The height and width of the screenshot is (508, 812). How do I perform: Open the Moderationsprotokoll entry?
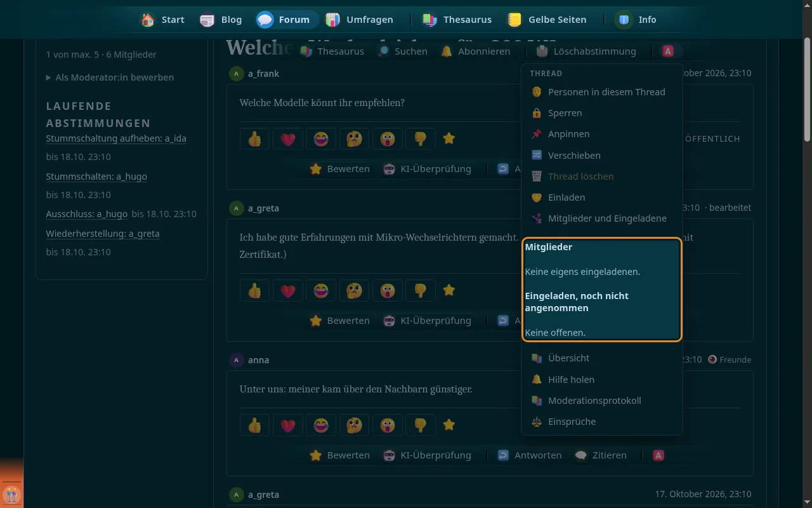pyautogui.click(x=601, y=401)
